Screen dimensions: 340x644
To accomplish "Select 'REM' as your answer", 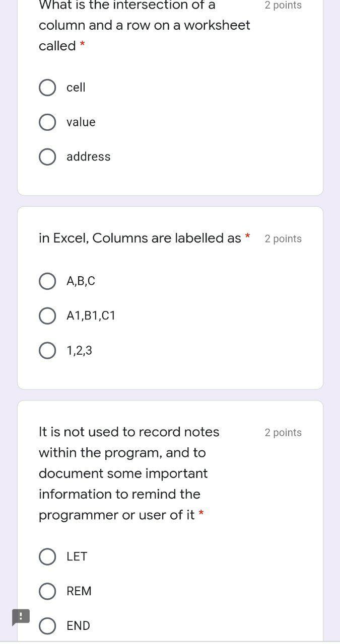I will pos(47,591).
